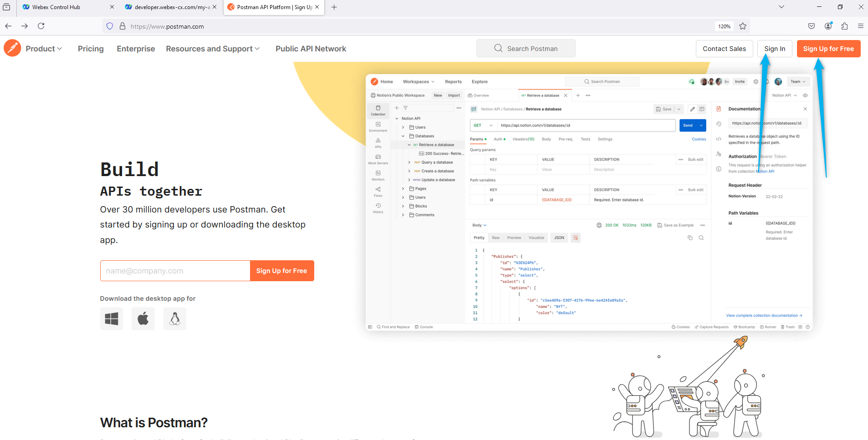Click header Sign Up for Free button

point(828,49)
